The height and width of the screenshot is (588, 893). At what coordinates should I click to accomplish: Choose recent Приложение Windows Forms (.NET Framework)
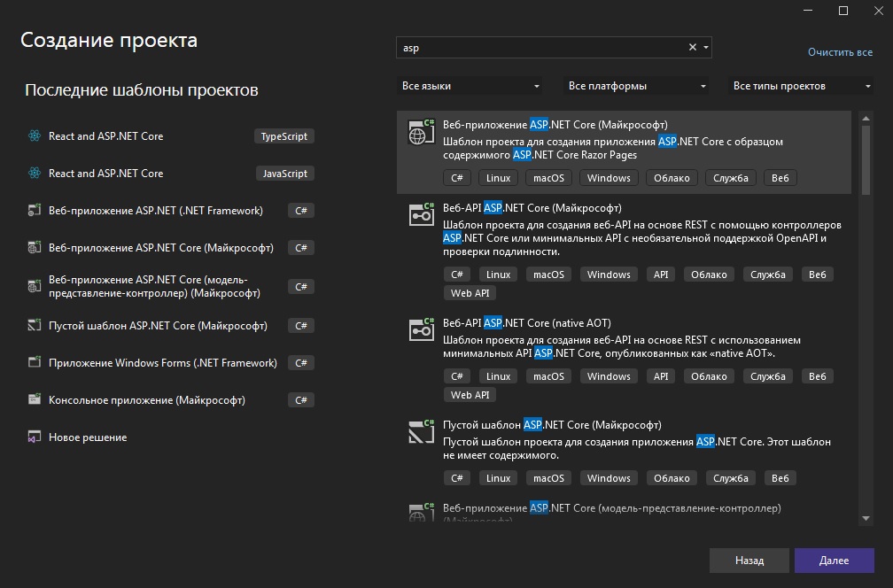click(171, 362)
